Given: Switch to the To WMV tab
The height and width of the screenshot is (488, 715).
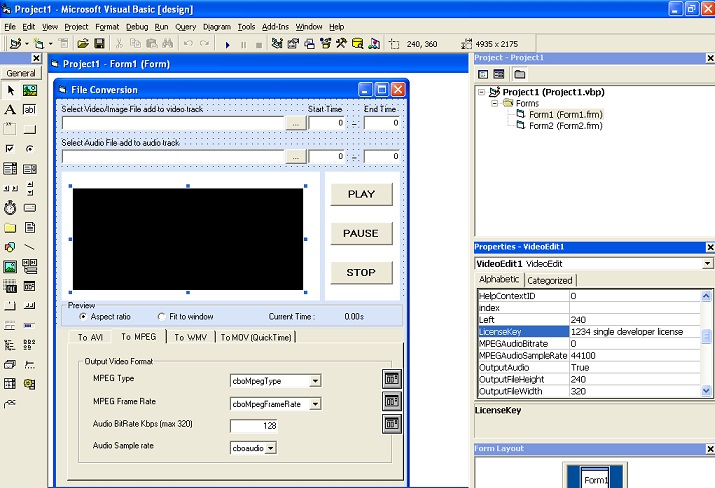Looking at the screenshot, I should 191,337.
